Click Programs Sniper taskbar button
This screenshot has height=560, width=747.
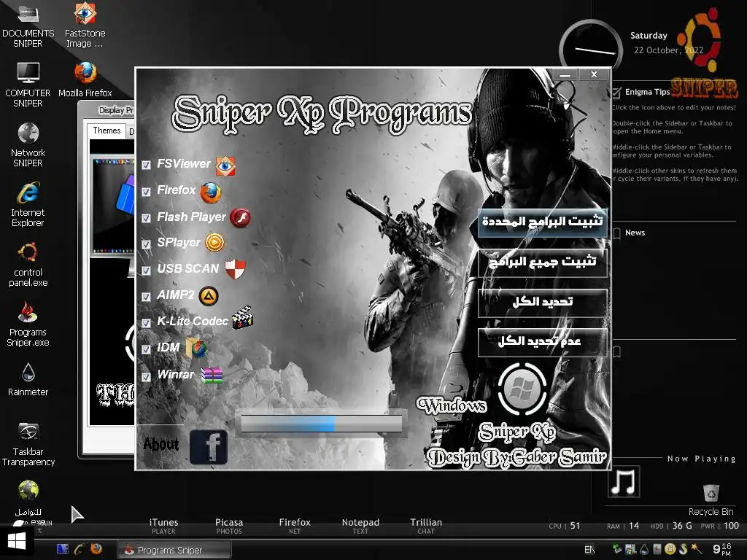coord(174,550)
